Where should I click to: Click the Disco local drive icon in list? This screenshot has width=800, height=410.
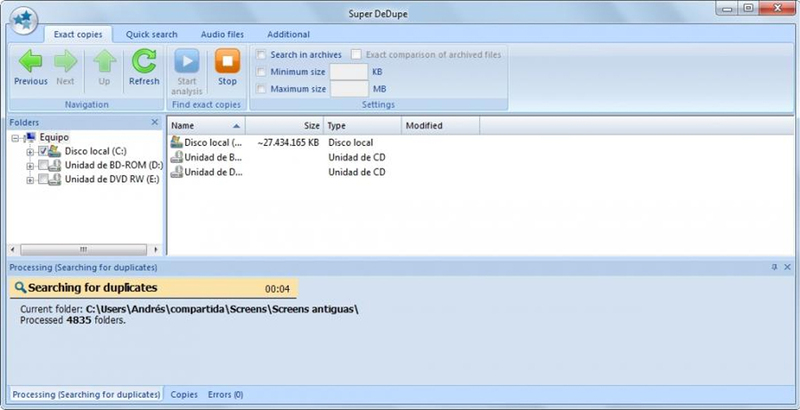point(177,142)
